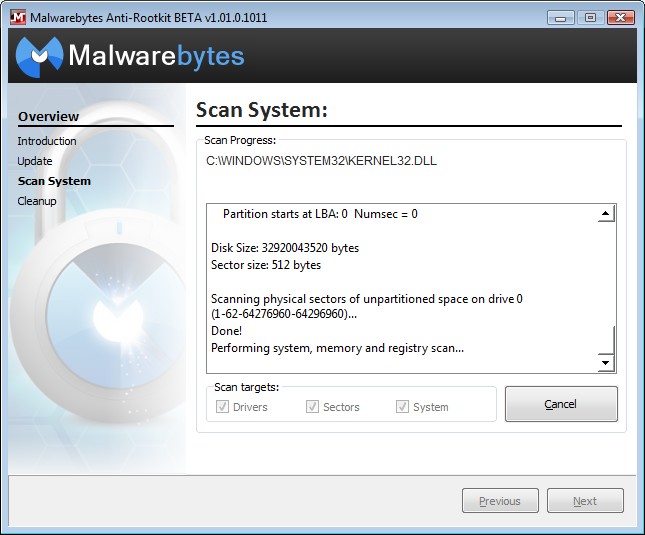The width and height of the screenshot is (645, 535).
Task: Toggle the Sectors scan target checkbox
Action: tap(312, 407)
